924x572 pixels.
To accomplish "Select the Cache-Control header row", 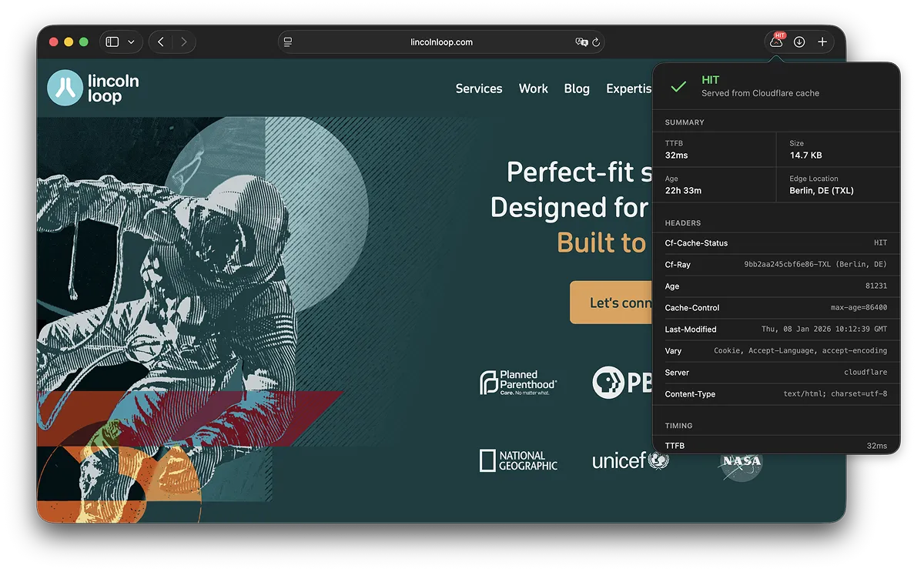I will pyautogui.click(x=775, y=308).
